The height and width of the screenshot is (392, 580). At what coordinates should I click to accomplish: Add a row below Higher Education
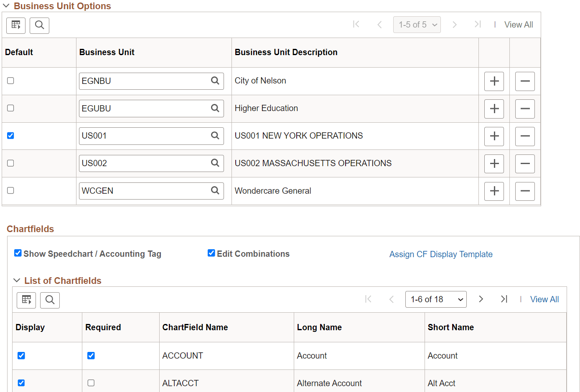(494, 109)
